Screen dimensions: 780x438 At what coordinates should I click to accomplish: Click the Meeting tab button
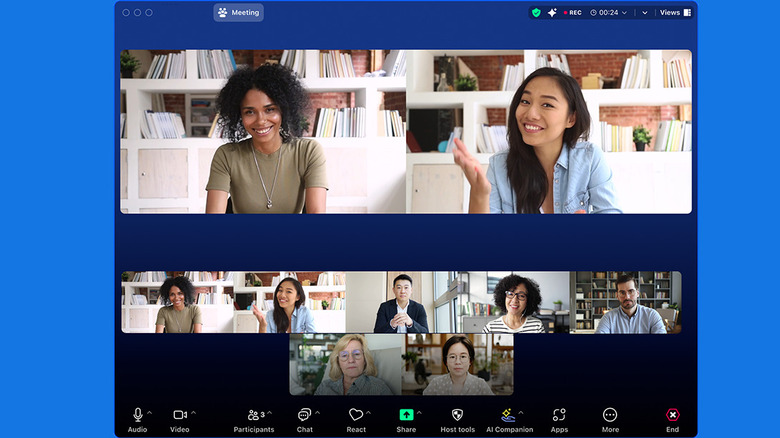(239, 12)
